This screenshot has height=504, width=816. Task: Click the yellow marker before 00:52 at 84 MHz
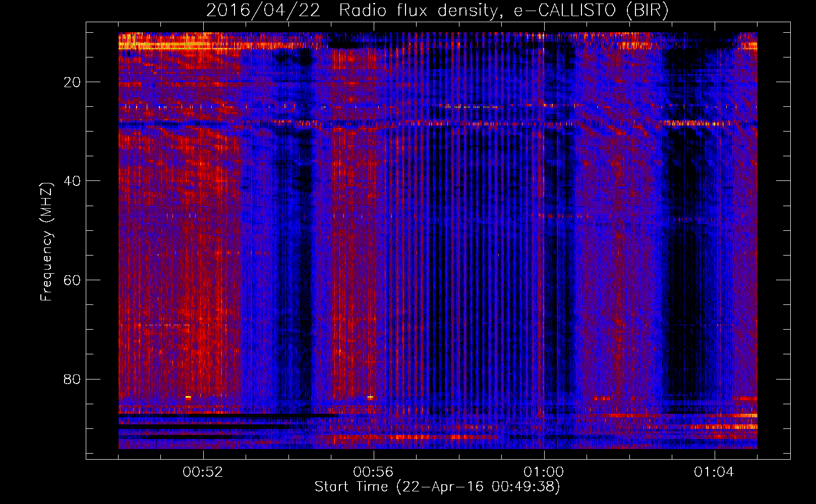pyautogui.click(x=188, y=397)
